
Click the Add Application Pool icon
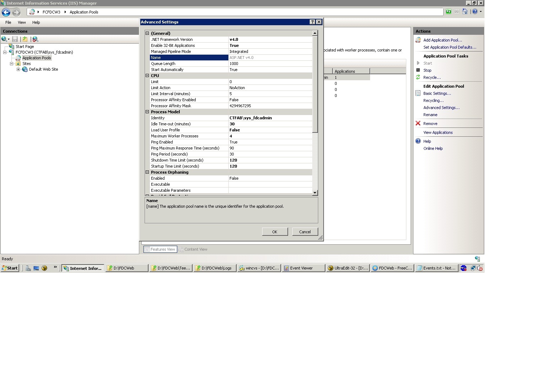[418, 40]
